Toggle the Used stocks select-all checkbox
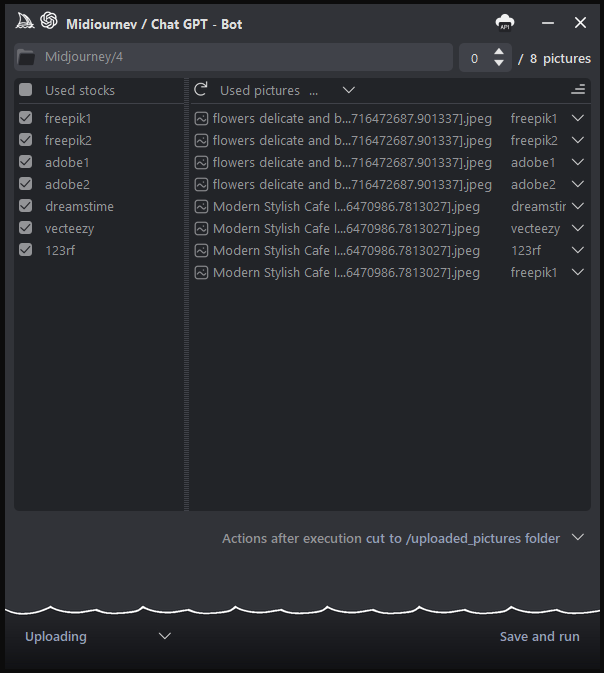This screenshot has width=604, height=673. tap(26, 90)
